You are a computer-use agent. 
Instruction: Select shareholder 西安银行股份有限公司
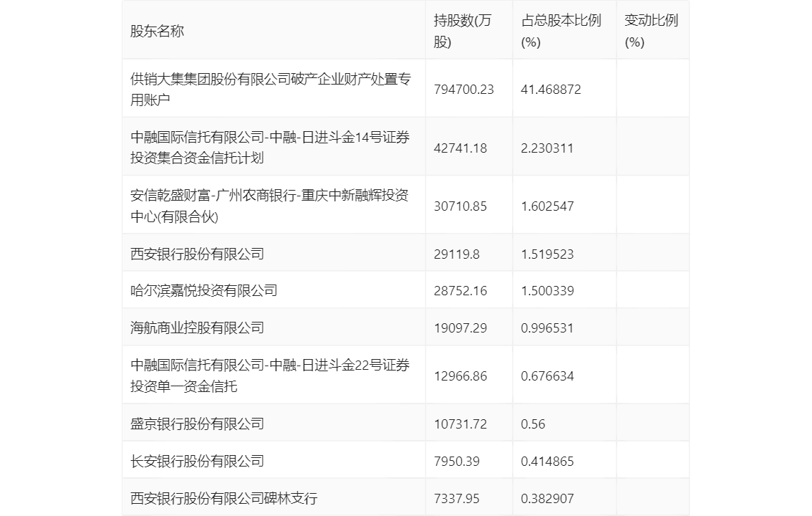198,254
